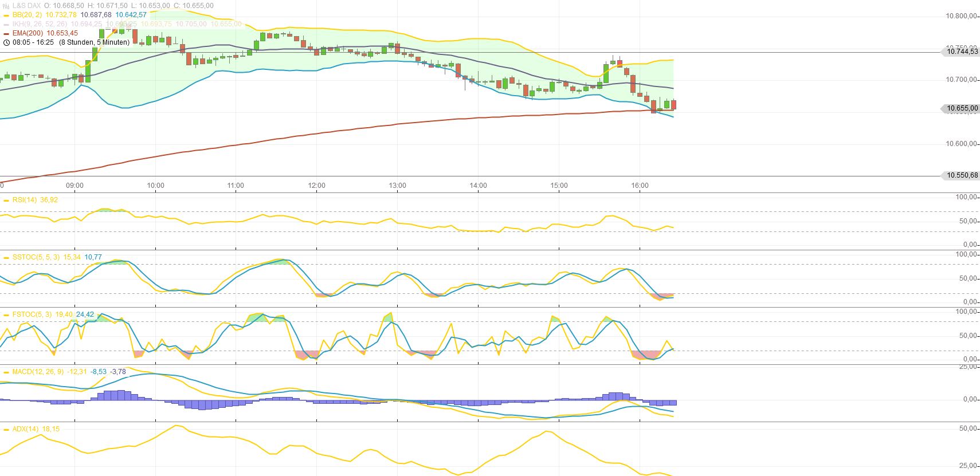The height and width of the screenshot is (476, 980).
Task: Click the MACD yellow value -12,31
Action: click(77, 372)
